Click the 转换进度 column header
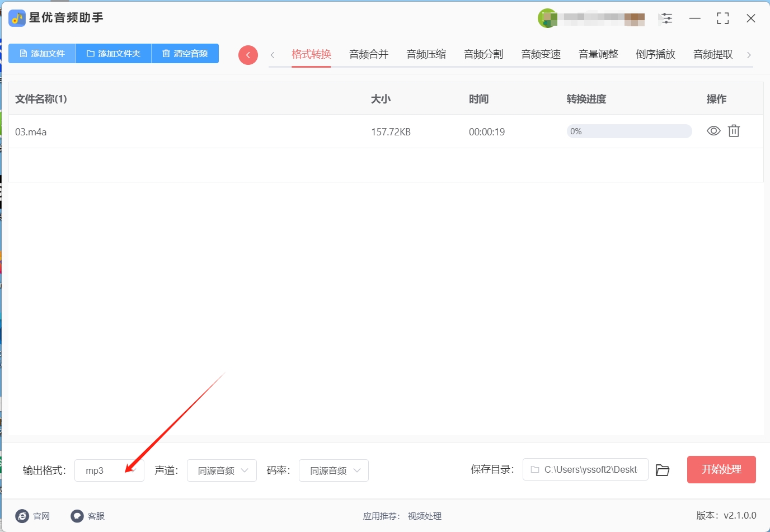This screenshot has height=532, width=770. point(586,99)
